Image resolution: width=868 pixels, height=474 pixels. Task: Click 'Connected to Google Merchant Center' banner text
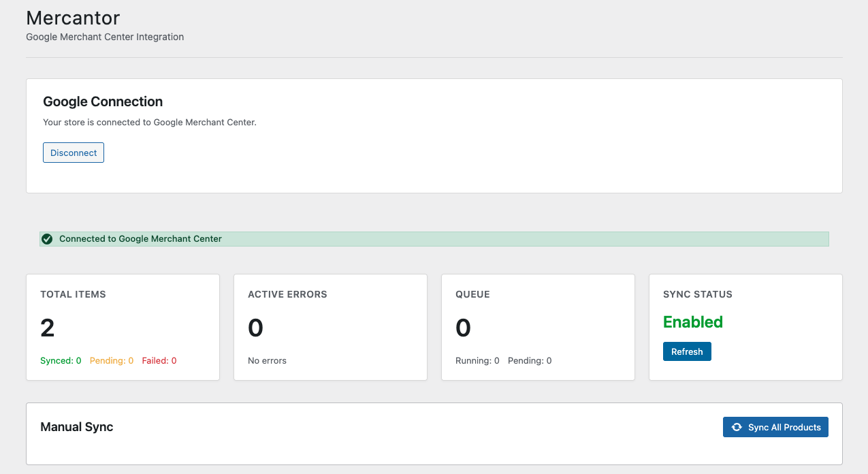click(140, 239)
